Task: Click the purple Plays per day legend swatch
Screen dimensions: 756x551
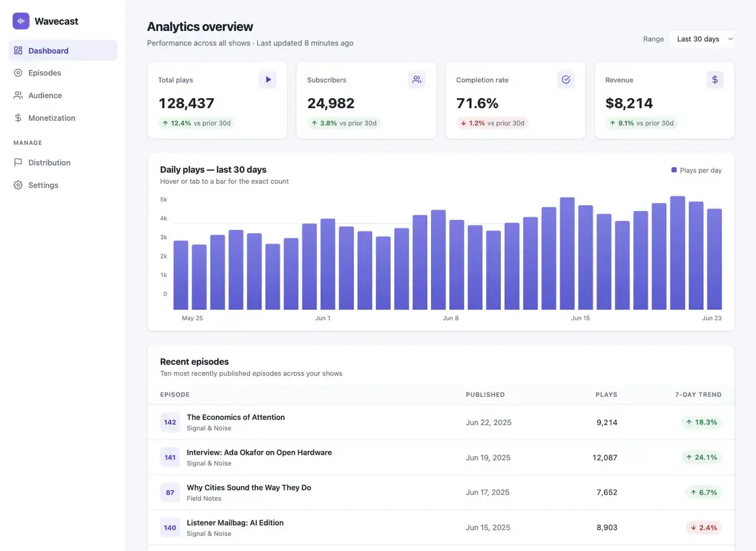Action: [x=674, y=170]
